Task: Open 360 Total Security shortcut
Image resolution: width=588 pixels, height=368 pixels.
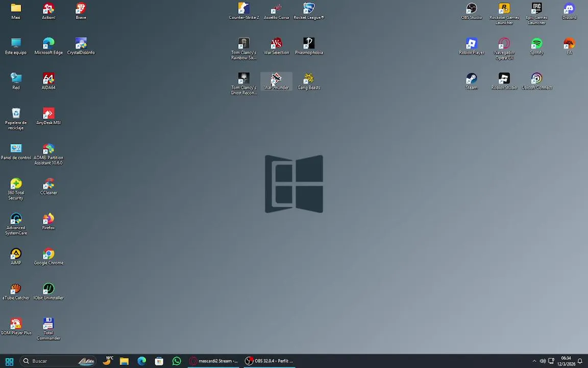Action: click(x=16, y=189)
